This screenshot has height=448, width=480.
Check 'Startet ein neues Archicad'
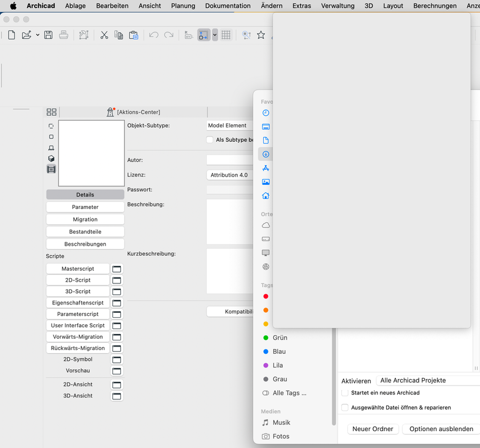coord(345,393)
